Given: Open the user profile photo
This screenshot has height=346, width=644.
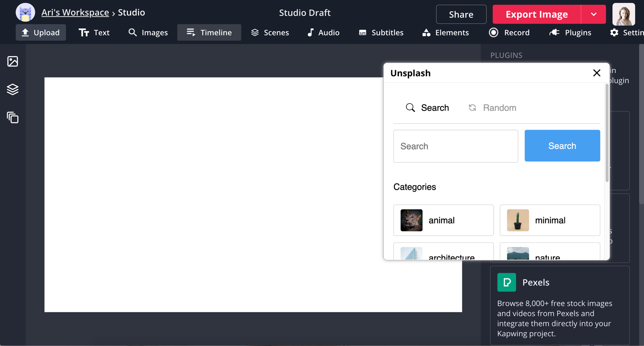Looking at the screenshot, I should click(623, 14).
